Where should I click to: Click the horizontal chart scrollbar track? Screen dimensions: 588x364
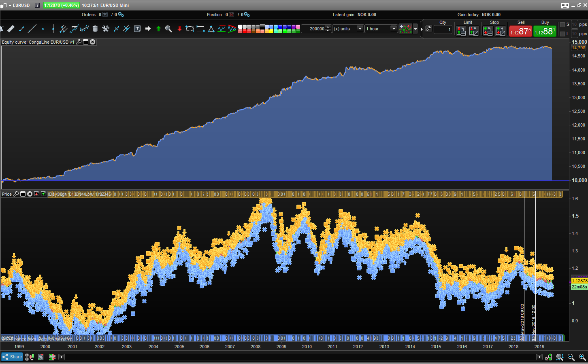(x=300, y=357)
